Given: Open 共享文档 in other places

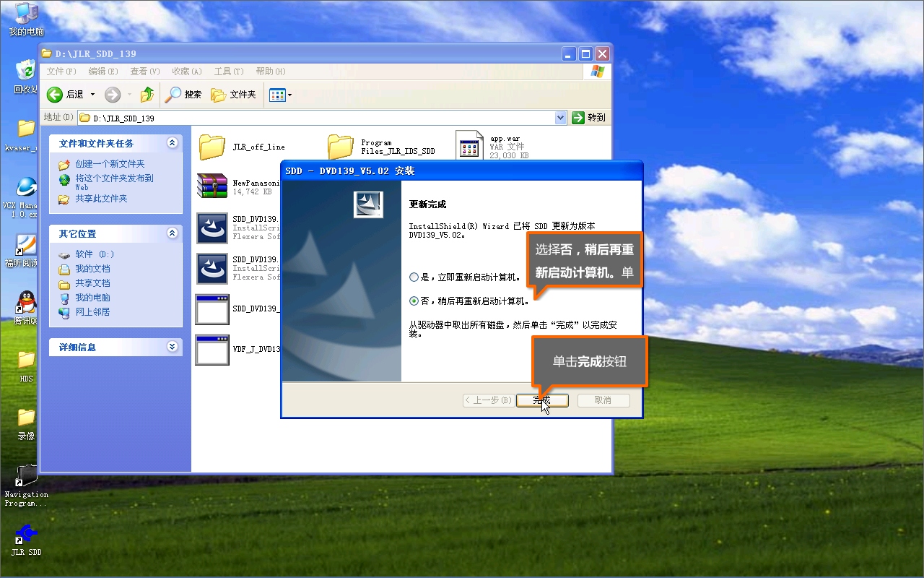Looking at the screenshot, I should coord(92,283).
